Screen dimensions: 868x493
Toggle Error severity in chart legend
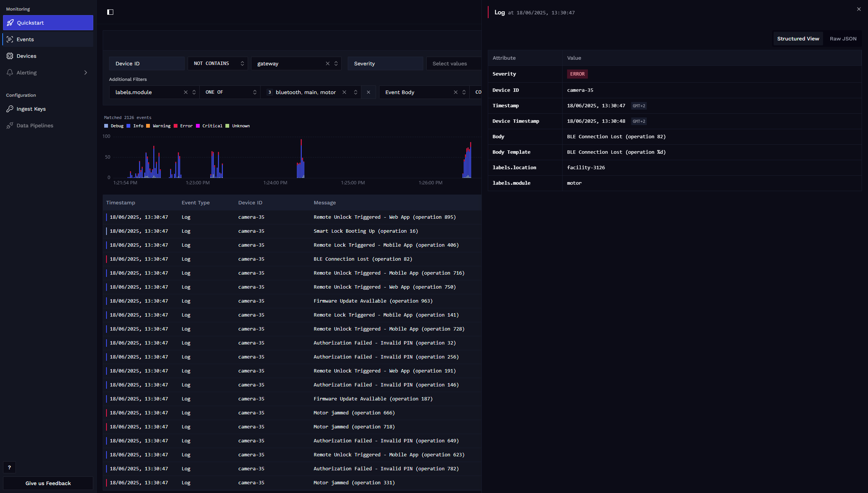(x=183, y=126)
